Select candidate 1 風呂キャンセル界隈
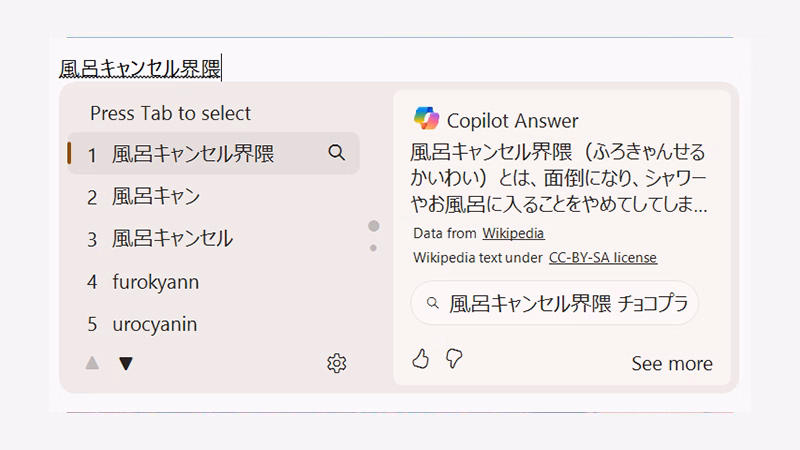The height and width of the screenshot is (450, 800). 193,154
